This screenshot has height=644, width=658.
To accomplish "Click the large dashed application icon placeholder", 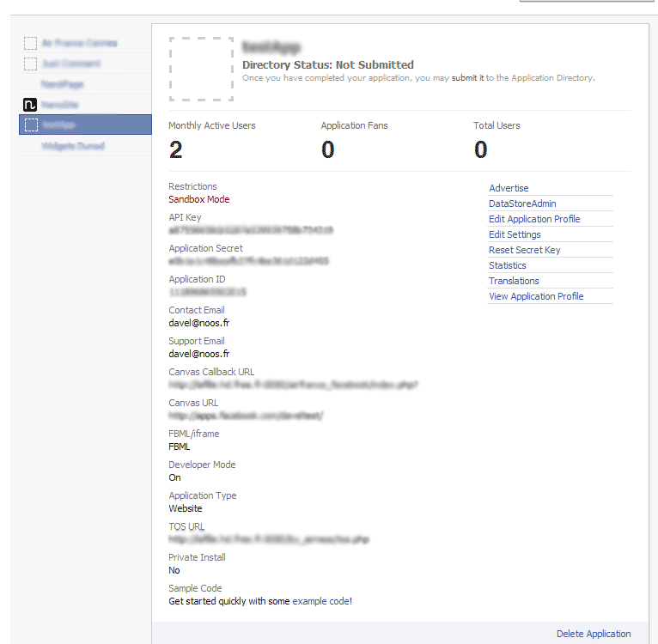I will click(x=201, y=70).
